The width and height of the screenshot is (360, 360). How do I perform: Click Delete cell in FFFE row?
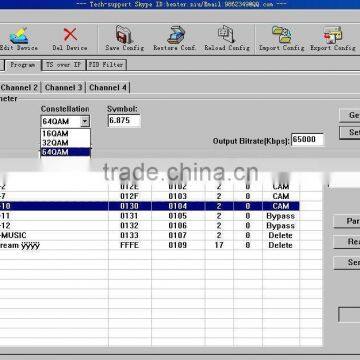click(281, 245)
